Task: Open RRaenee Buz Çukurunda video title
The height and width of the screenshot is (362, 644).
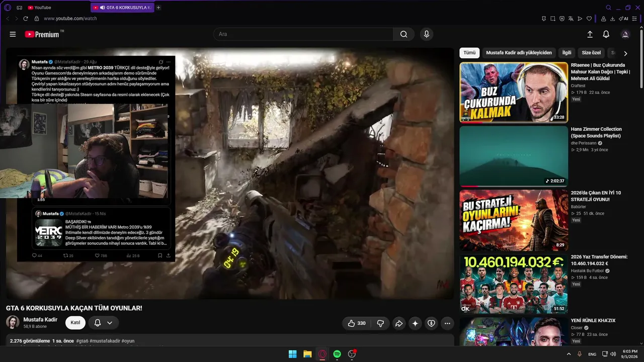Action: [600, 72]
